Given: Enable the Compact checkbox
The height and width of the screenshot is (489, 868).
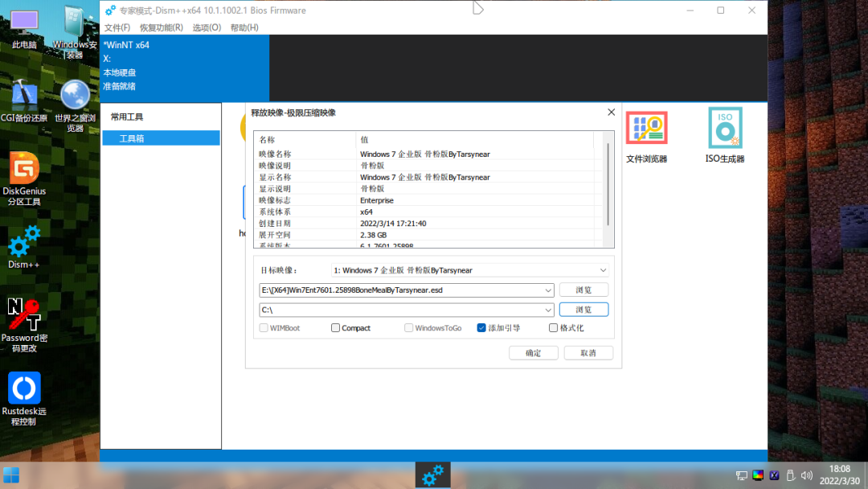Looking at the screenshot, I should point(335,328).
